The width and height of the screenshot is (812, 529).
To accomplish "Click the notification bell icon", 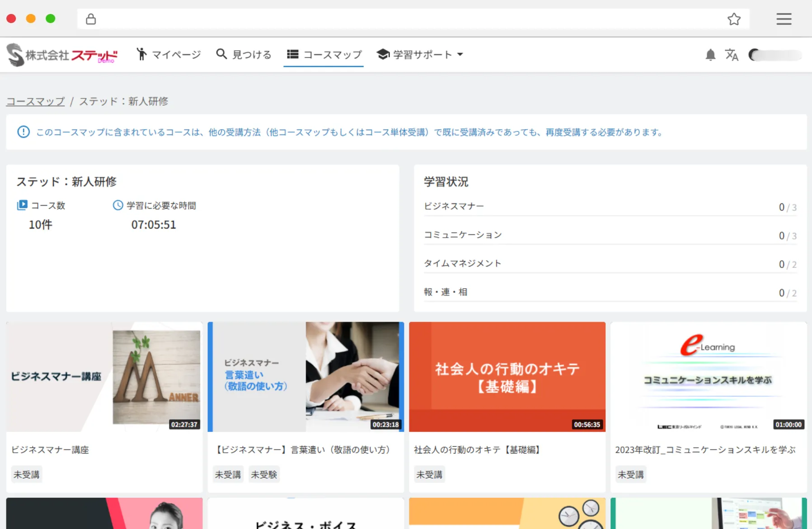I will coord(710,55).
